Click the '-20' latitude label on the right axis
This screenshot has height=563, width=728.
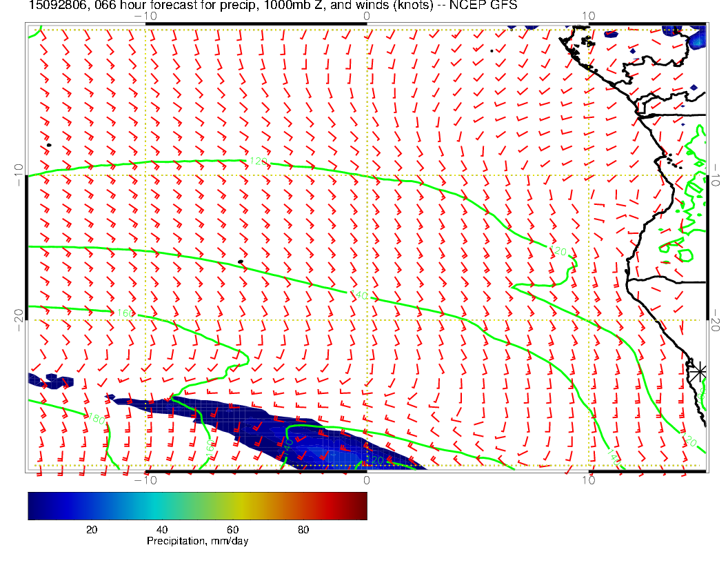(x=715, y=320)
